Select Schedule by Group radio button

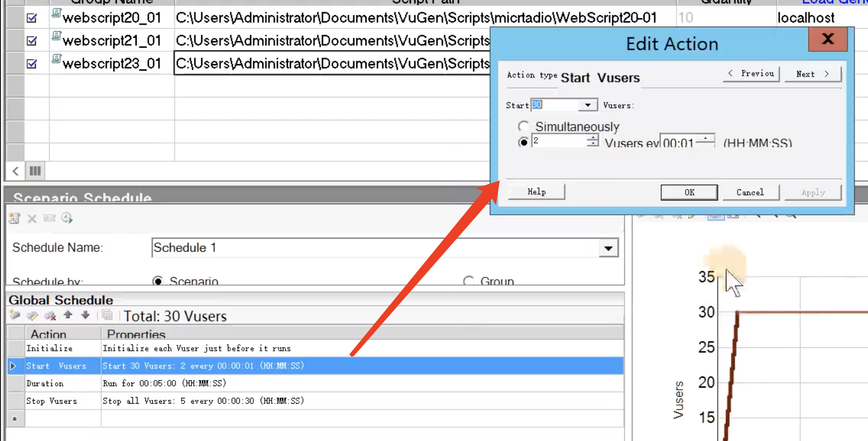click(468, 281)
